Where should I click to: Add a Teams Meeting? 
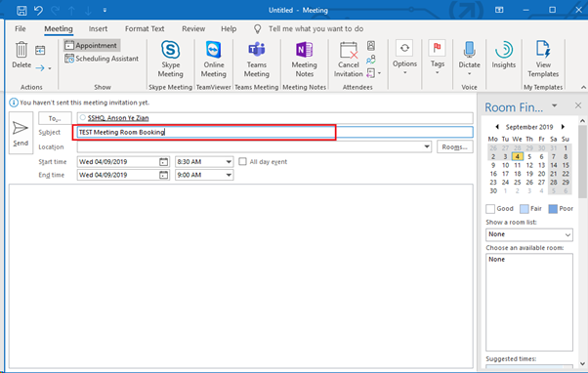[257, 60]
